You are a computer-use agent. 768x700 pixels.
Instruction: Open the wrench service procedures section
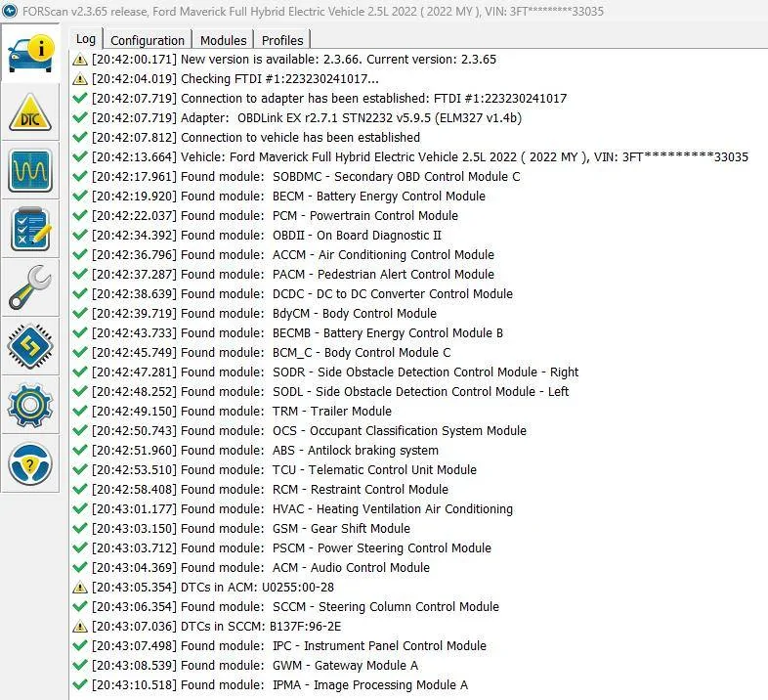(30, 287)
